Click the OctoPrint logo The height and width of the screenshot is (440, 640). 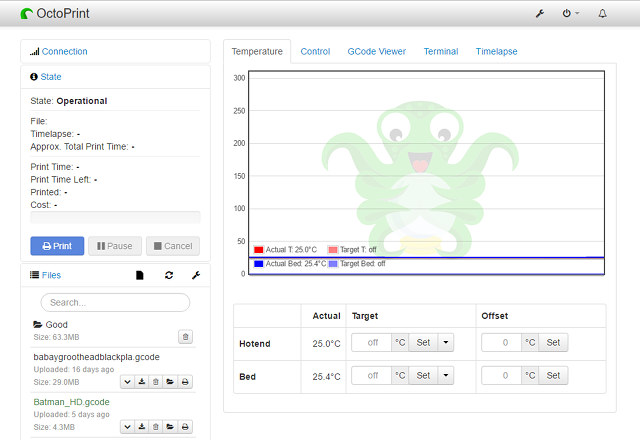(55, 13)
